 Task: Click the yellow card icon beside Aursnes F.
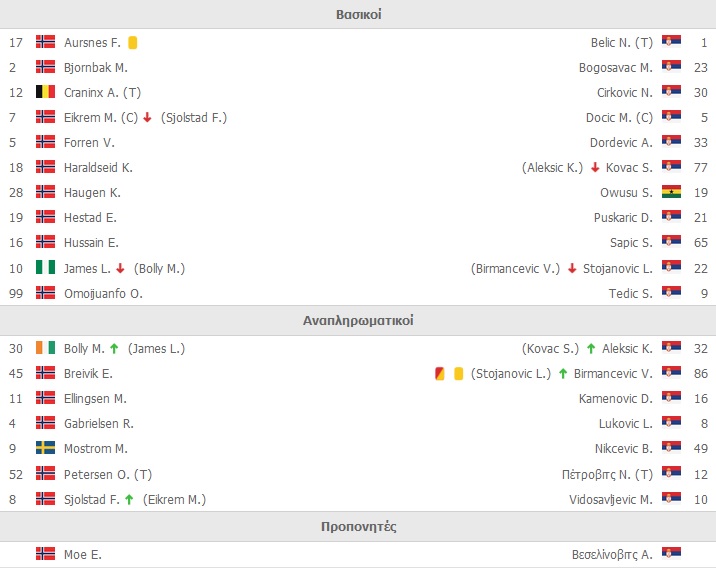(133, 42)
